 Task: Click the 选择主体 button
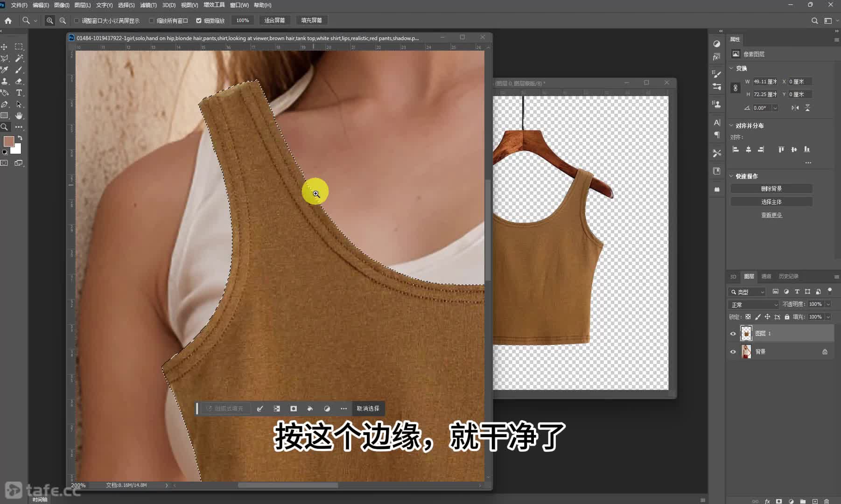click(x=771, y=202)
